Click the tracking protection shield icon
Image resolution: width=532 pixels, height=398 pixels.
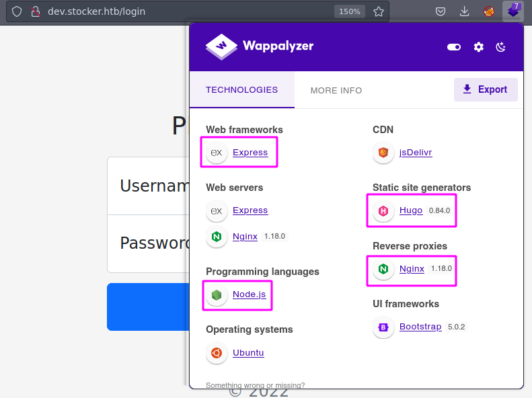coord(17,11)
